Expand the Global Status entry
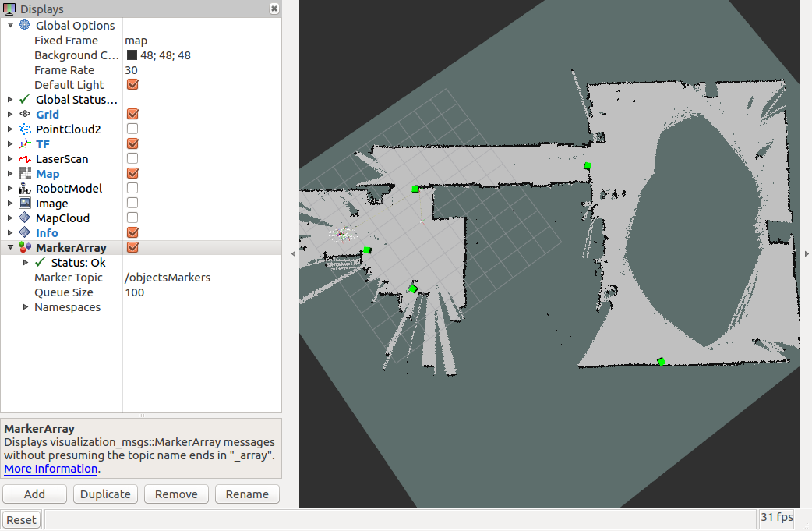The image size is (812, 531). (10, 99)
